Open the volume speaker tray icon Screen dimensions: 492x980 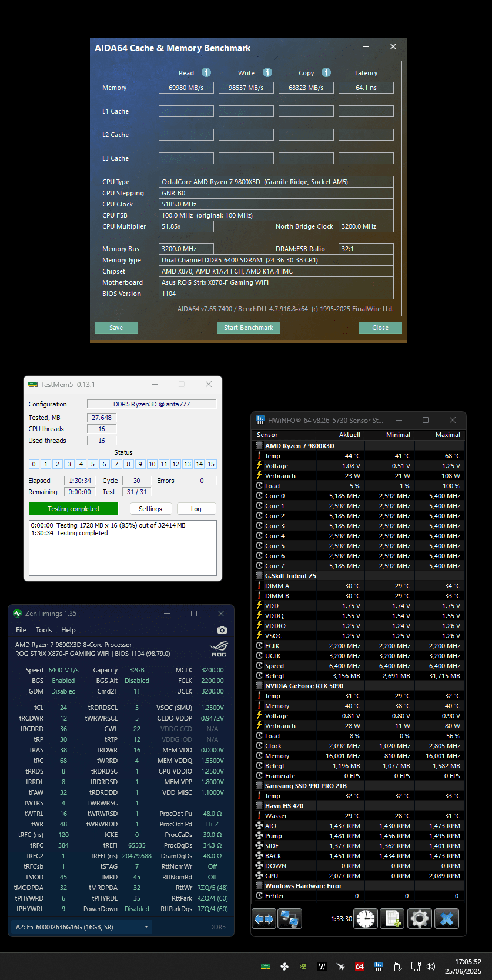click(x=430, y=966)
